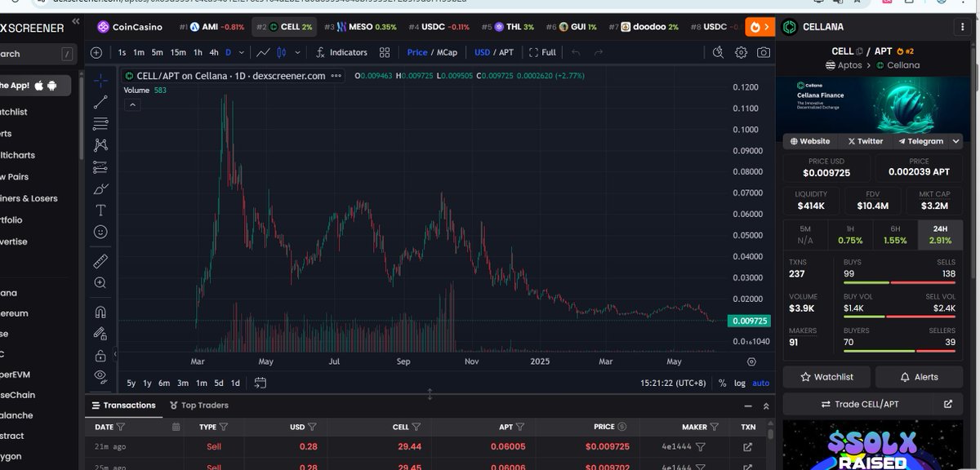
Task: Open the Cellana Twitter link
Action: [x=866, y=141]
